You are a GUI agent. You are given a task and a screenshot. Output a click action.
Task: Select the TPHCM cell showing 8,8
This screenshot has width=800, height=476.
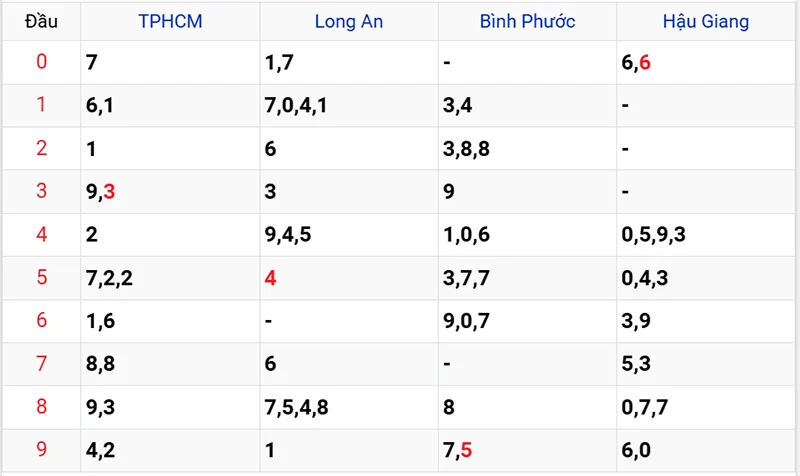101,364
